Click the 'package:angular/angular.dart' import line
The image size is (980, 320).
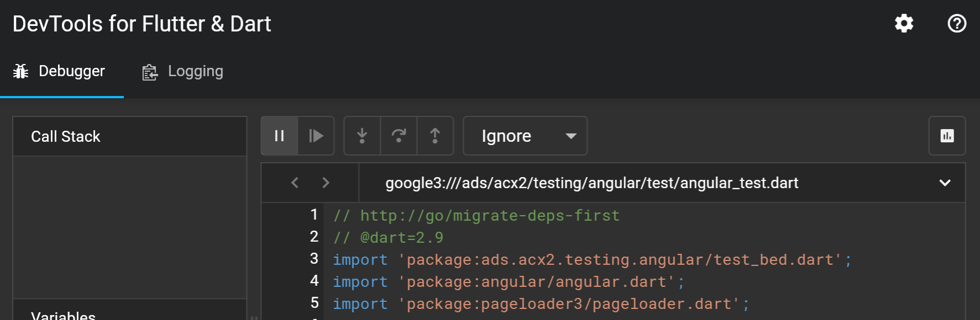pyautogui.click(x=509, y=282)
